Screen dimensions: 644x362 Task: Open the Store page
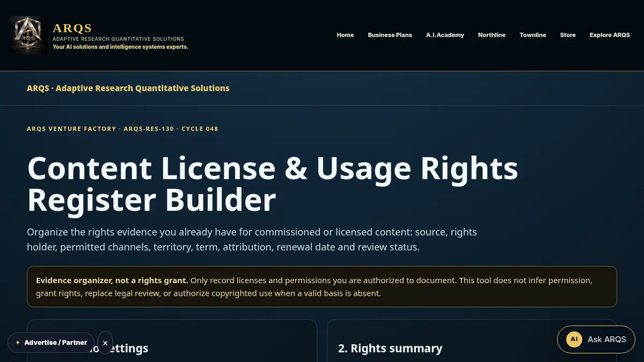[x=568, y=35]
